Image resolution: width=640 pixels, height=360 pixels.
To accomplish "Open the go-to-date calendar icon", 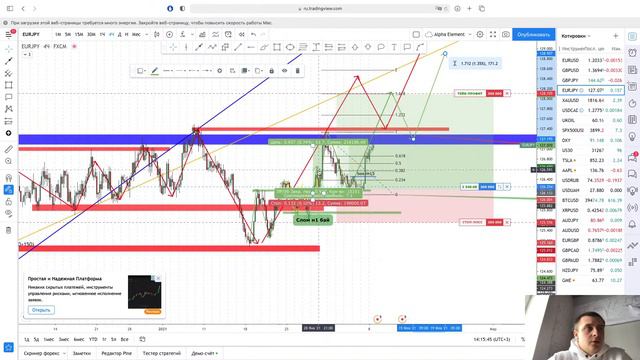I will coord(142,340).
